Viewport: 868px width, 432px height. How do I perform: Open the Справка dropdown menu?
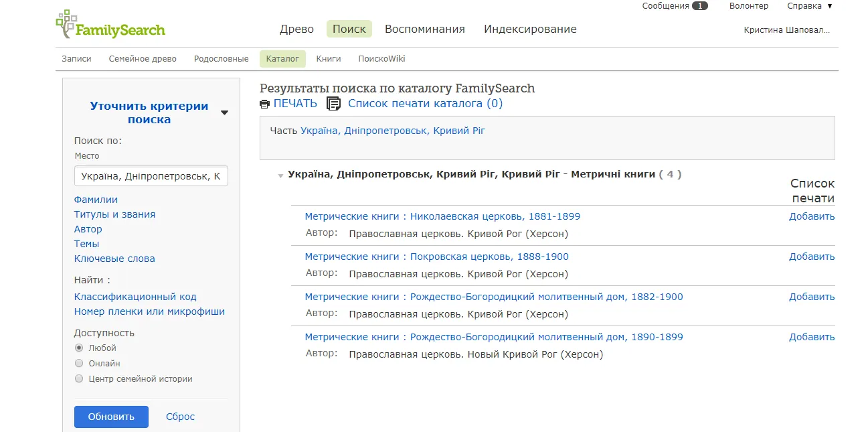click(809, 6)
